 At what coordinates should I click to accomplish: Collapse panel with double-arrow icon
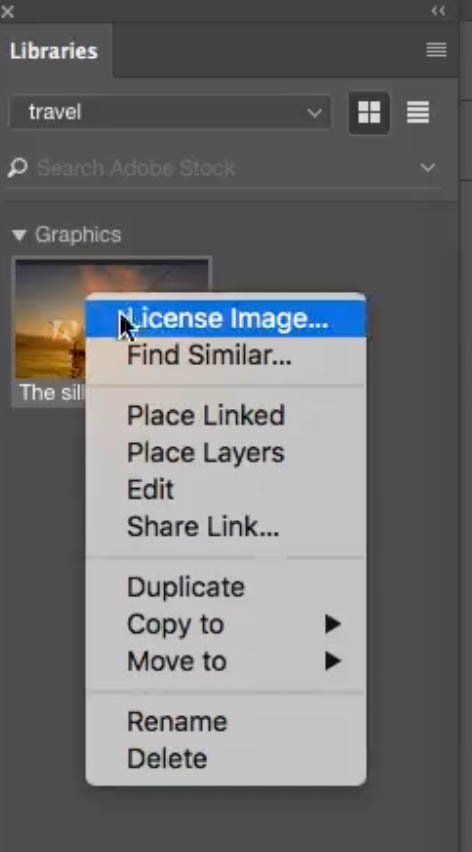(x=438, y=10)
